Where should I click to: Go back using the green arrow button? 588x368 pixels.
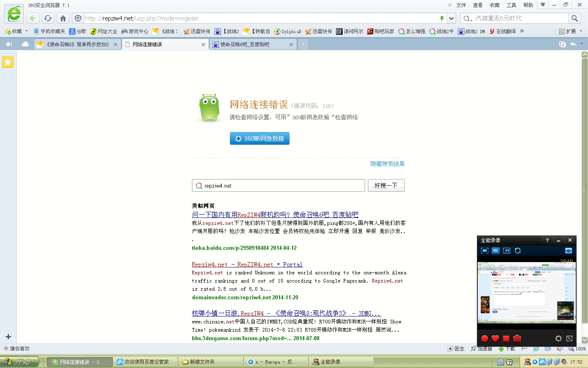(33, 18)
